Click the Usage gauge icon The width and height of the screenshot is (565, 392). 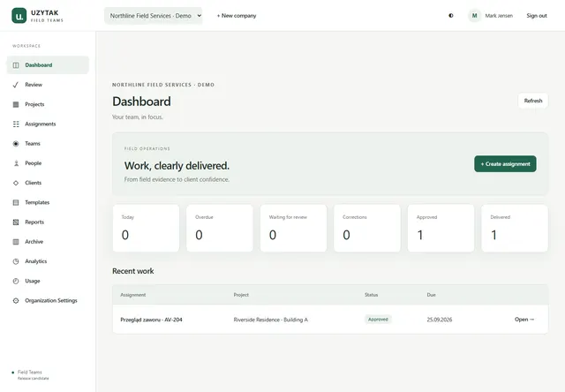pos(16,281)
